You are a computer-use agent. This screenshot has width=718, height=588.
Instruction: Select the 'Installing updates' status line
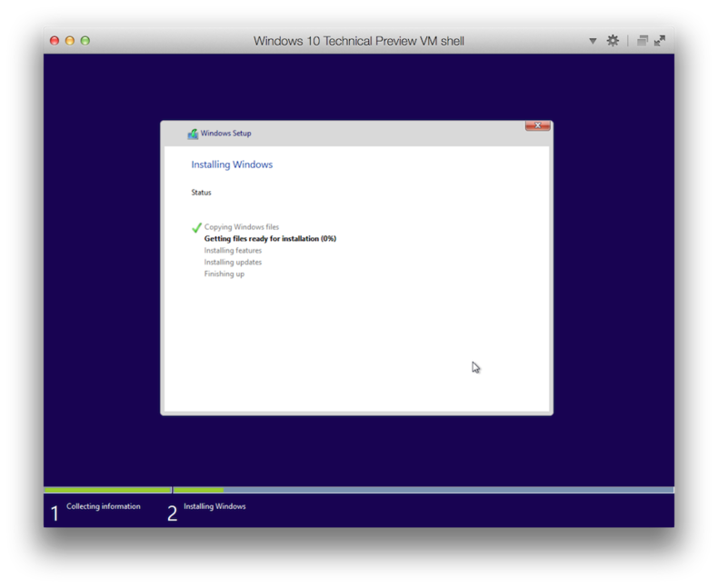click(x=233, y=262)
